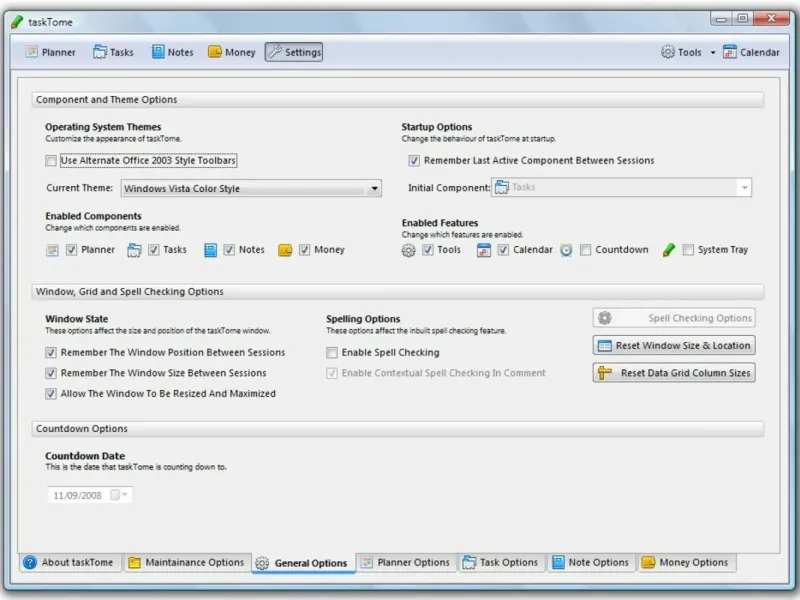Click the Countdown clock icon
This screenshot has width=800, height=600.
pyautogui.click(x=566, y=250)
